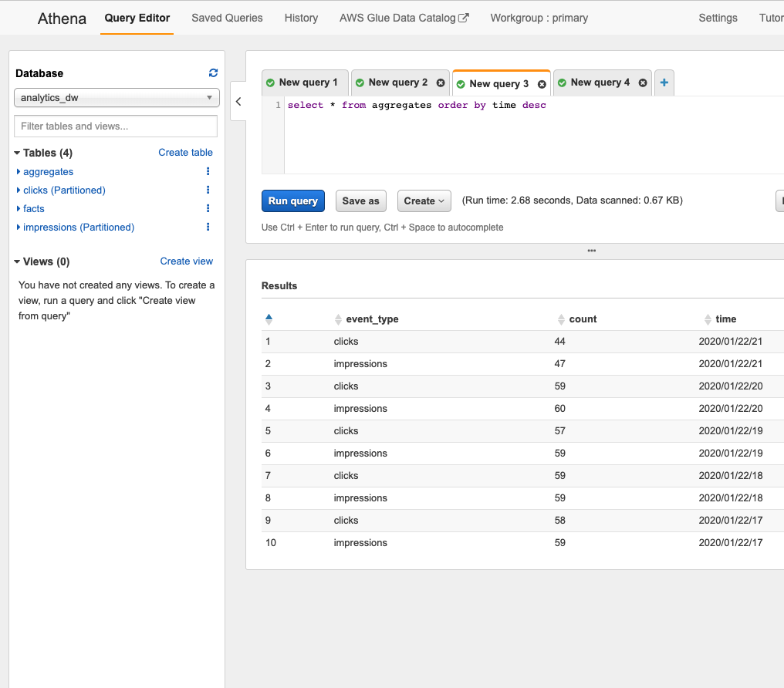
Task: Refresh the database list
Action: tap(213, 73)
